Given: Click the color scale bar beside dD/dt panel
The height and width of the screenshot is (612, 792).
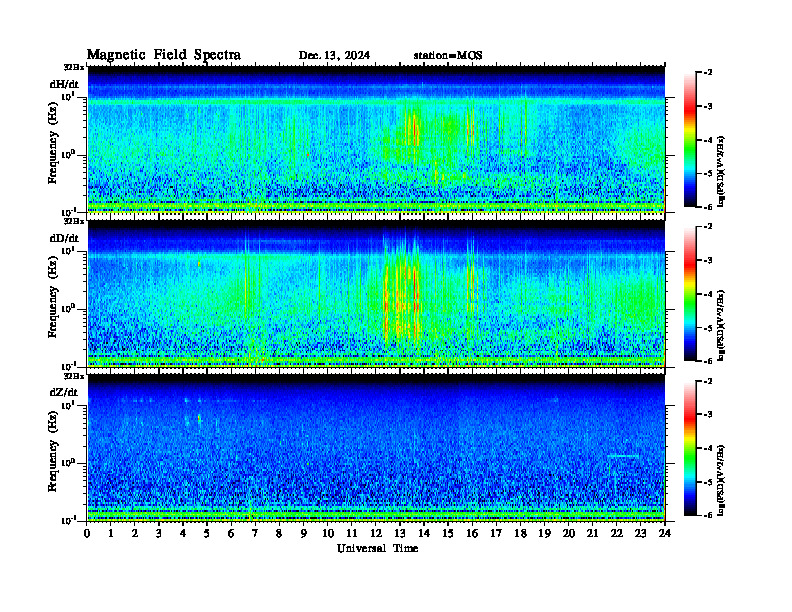Looking at the screenshot, I should click(690, 294).
